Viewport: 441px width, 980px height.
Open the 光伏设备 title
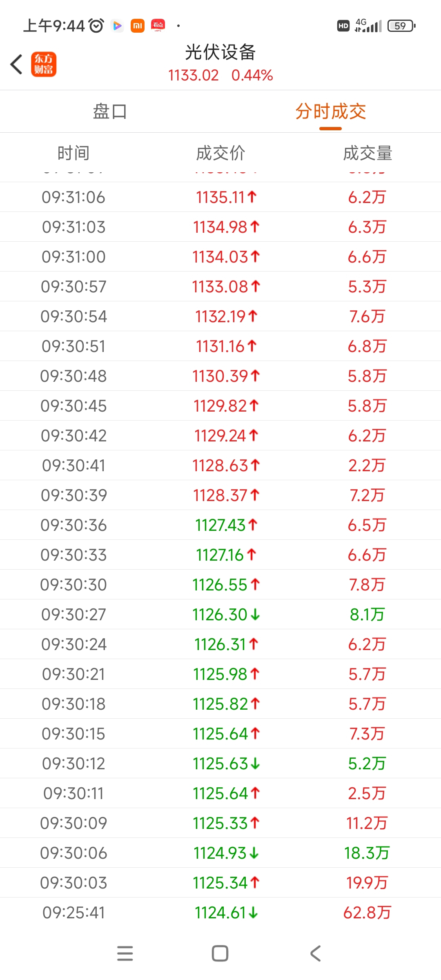pos(220,52)
